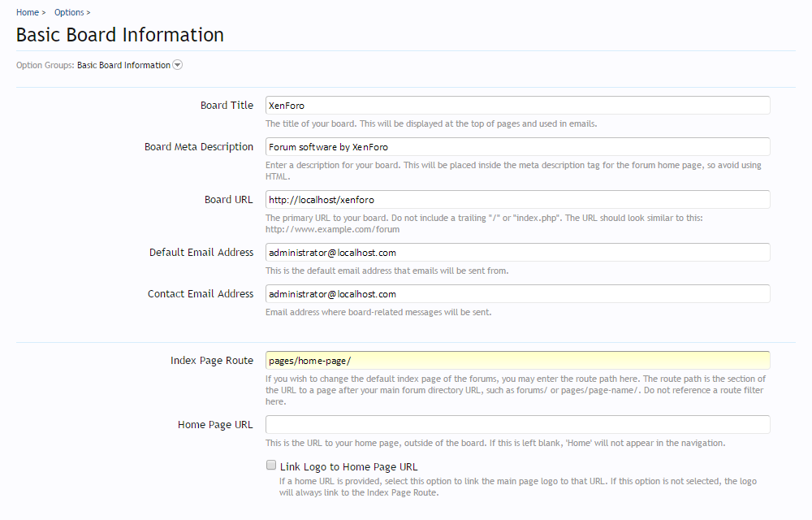This screenshot has width=812, height=520.
Task: Click the Board Title label
Action: click(227, 105)
